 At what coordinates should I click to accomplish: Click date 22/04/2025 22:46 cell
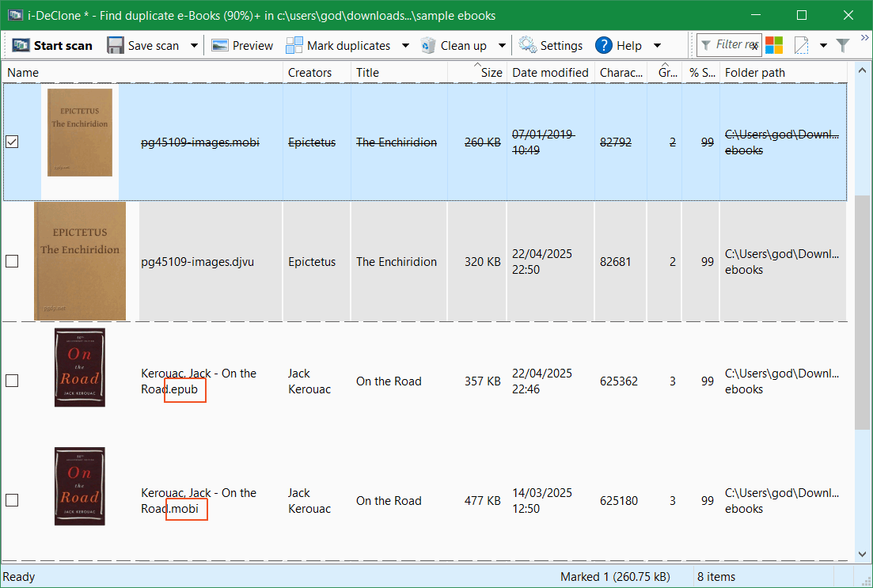541,381
